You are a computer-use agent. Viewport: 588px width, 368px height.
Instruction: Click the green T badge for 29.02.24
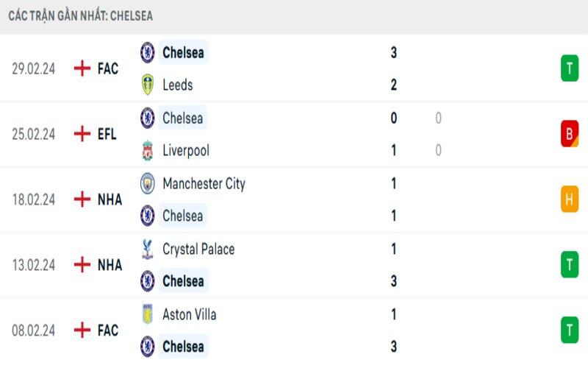[569, 68]
